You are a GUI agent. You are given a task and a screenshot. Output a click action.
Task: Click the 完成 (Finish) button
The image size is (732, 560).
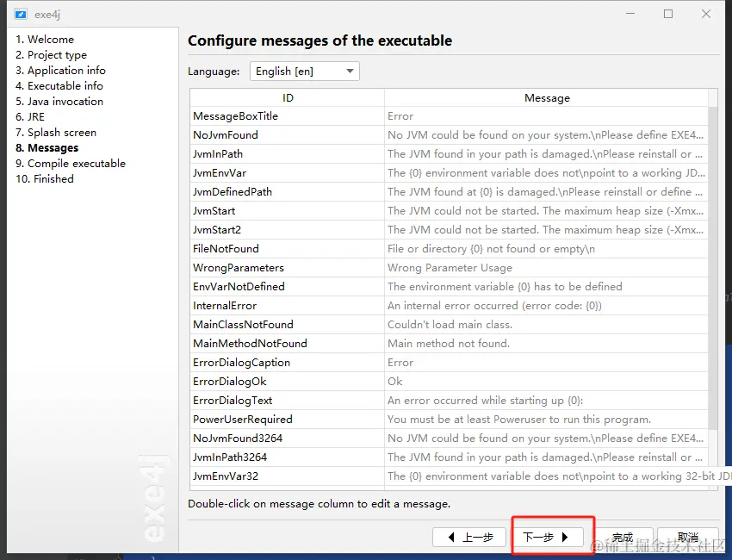623,537
